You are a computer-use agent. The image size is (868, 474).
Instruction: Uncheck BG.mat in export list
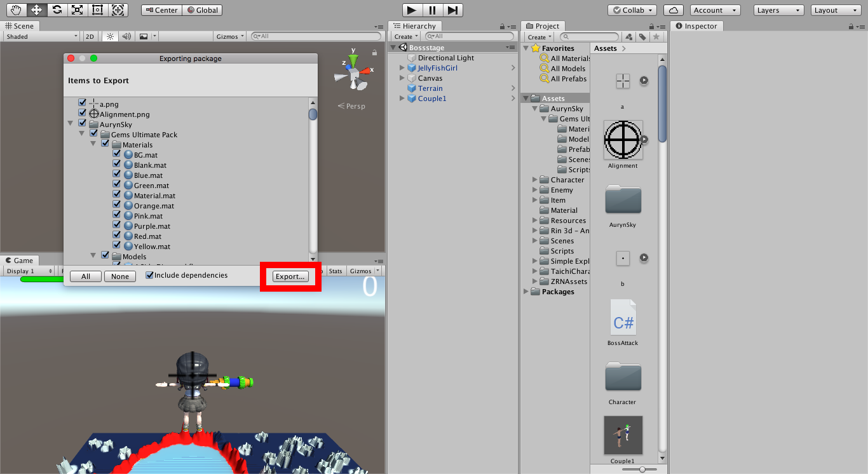[x=116, y=153]
